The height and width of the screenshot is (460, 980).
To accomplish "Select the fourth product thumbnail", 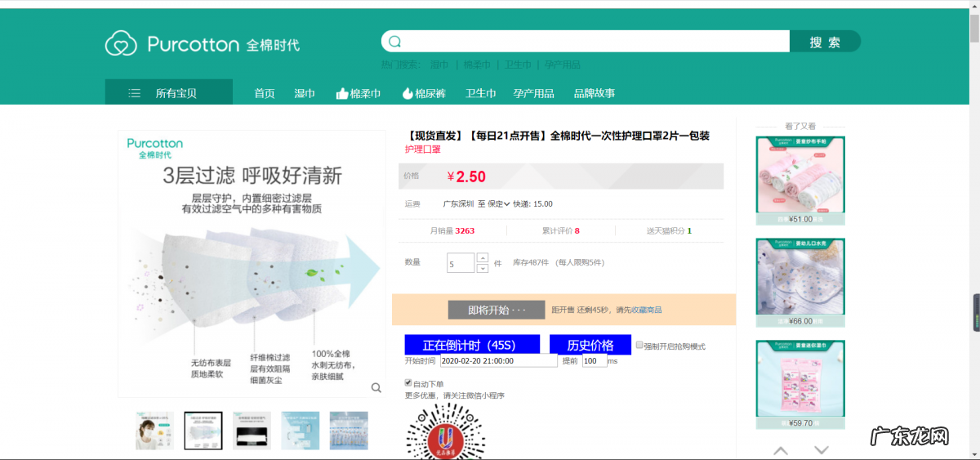I will pos(301,431).
